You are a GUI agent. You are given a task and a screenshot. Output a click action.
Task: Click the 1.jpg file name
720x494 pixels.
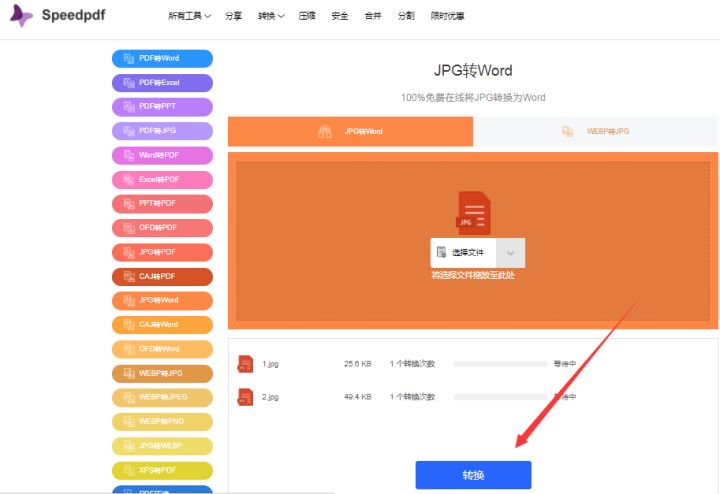(x=270, y=364)
